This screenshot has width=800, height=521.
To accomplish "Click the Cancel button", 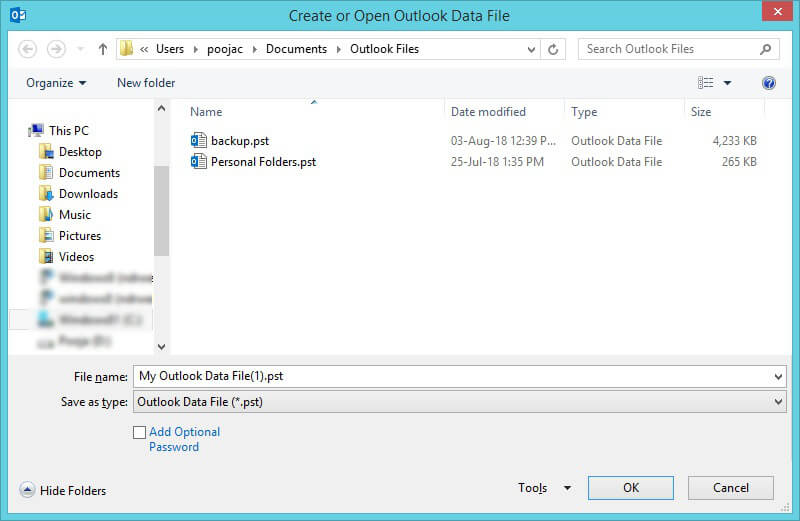I will pos(730,488).
